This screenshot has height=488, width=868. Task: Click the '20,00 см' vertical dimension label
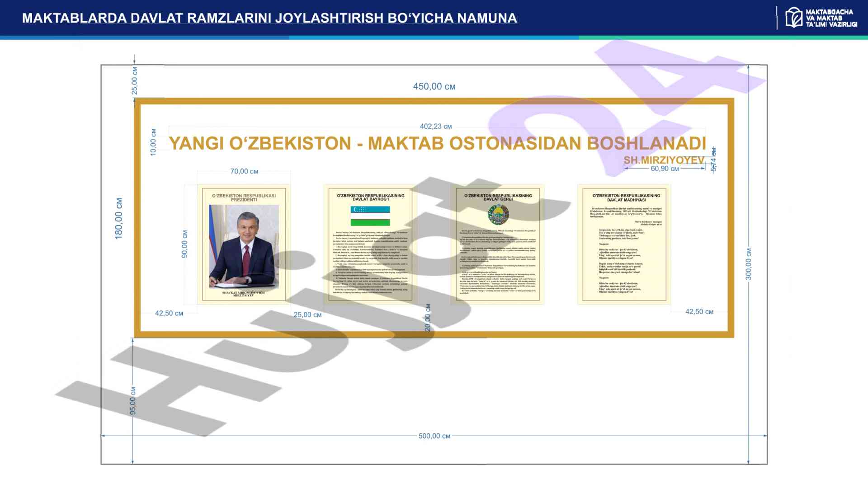coord(428,317)
